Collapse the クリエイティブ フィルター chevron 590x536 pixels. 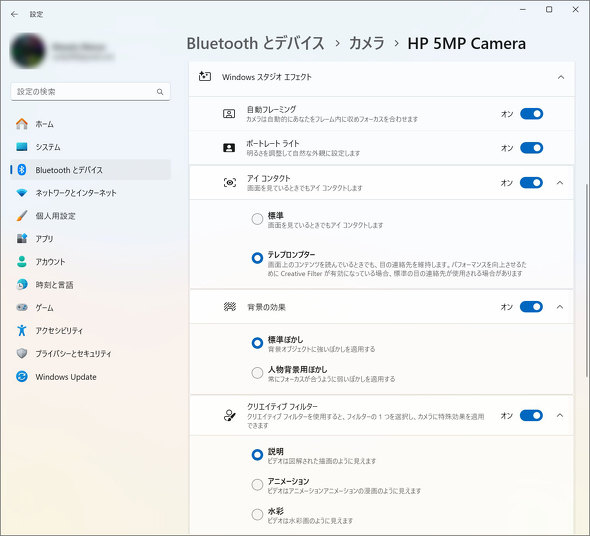560,416
